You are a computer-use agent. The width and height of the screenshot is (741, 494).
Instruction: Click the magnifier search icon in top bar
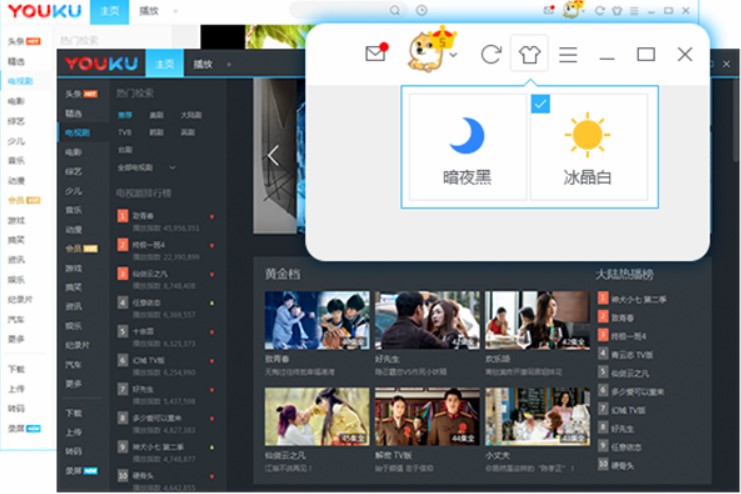tap(395, 10)
